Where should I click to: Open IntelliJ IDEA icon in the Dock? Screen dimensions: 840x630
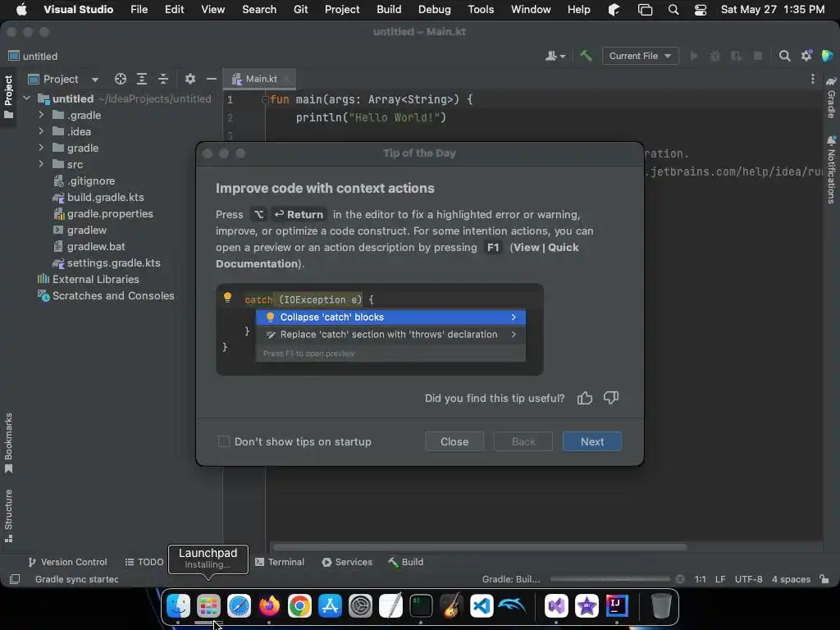tap(617, 605)
